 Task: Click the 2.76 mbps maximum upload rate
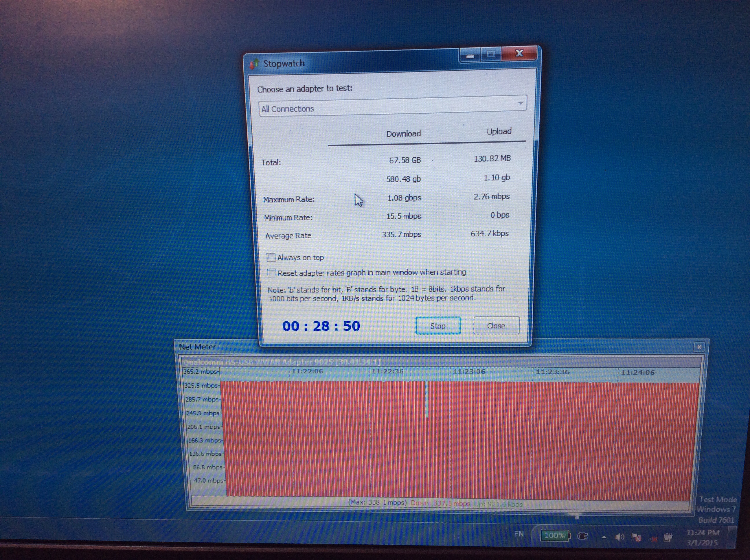tap(492, 196)
